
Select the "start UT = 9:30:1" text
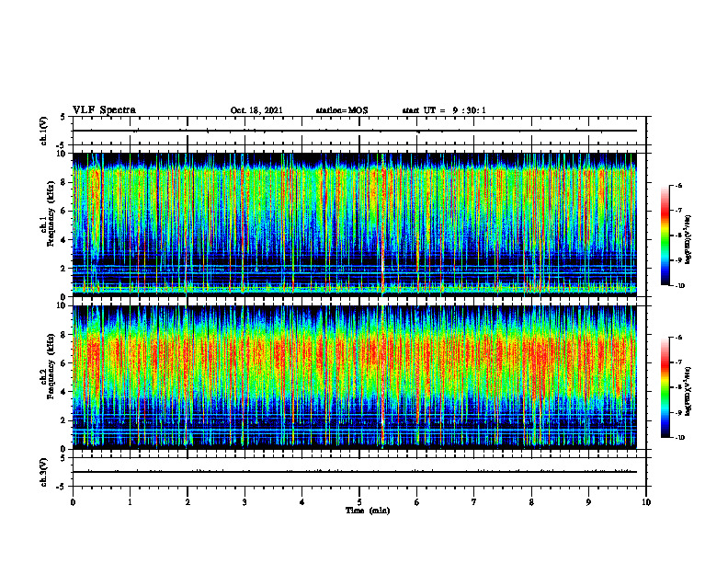click(x=444, y=110)
